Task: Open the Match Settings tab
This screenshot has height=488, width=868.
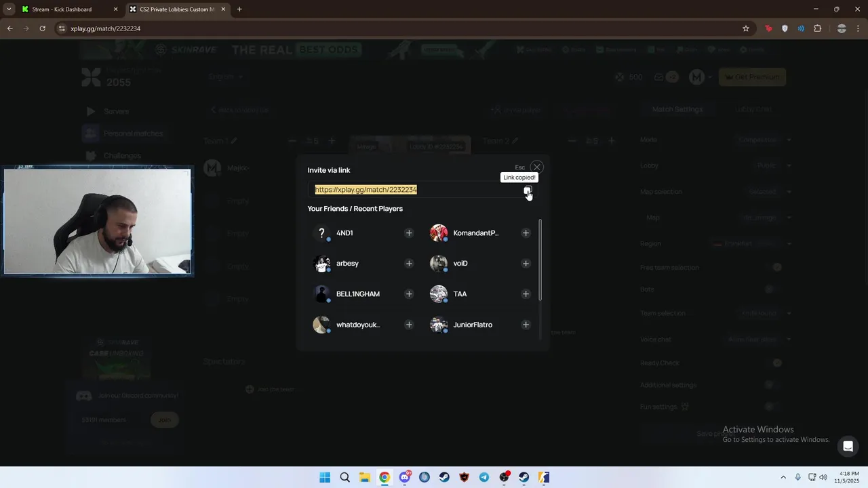Action: click(x=677, y=109)
